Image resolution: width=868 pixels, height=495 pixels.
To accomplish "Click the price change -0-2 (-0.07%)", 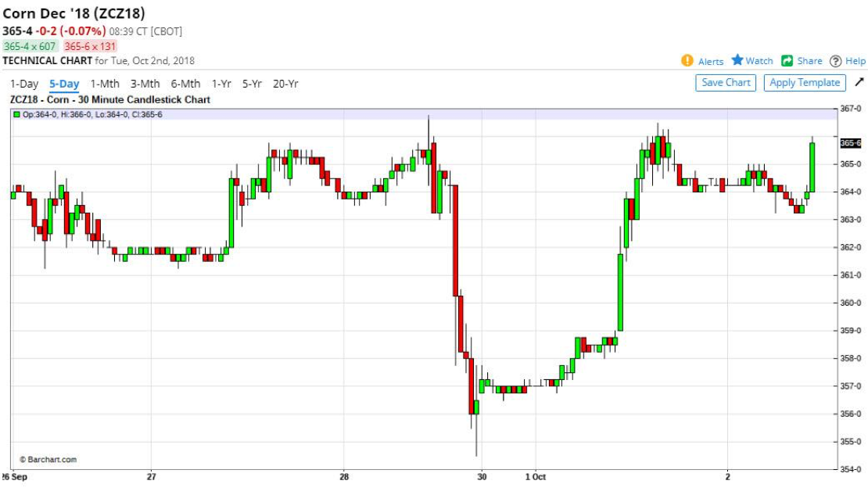I will point(70,31).
